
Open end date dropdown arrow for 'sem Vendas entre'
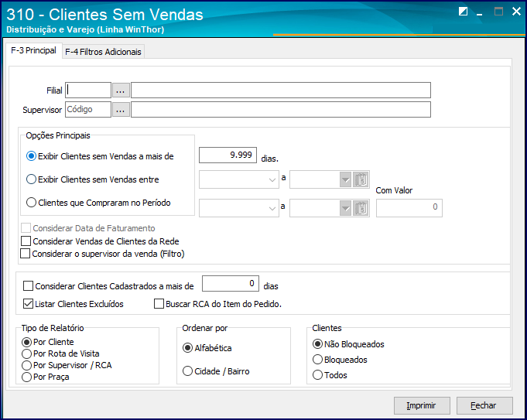(345, 179)
